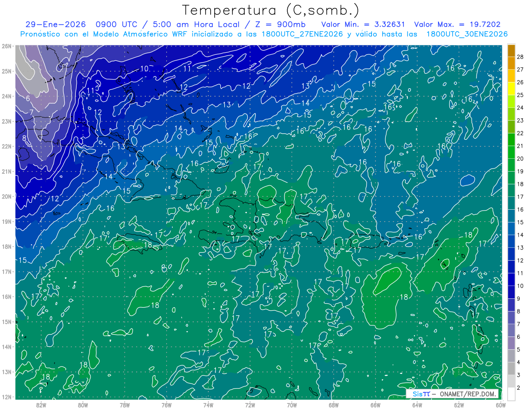This screenshot has width=532, height=411.
Task: Click dark blue swatch between 10 and 11
Action: pos(511,279)
